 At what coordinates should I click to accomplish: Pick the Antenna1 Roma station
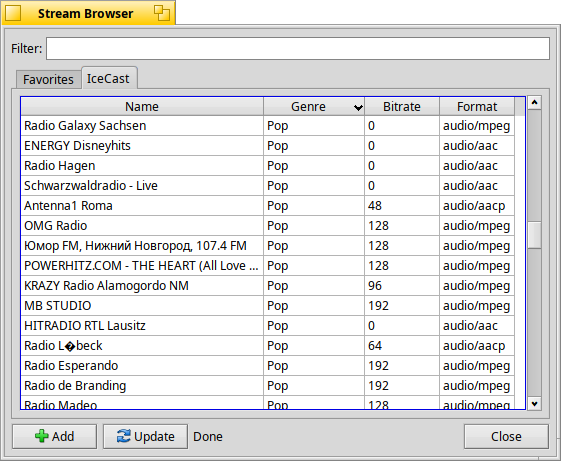tap(268, 206)
